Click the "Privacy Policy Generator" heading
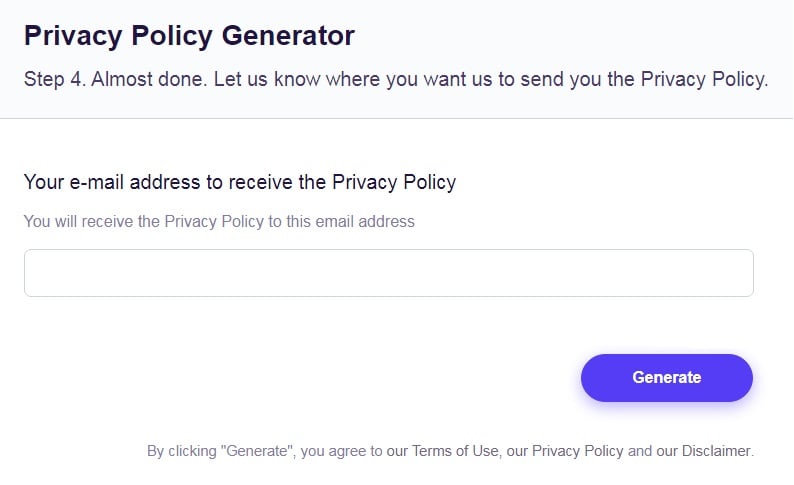This screenshot has height=485, width=794. point(189,36)
